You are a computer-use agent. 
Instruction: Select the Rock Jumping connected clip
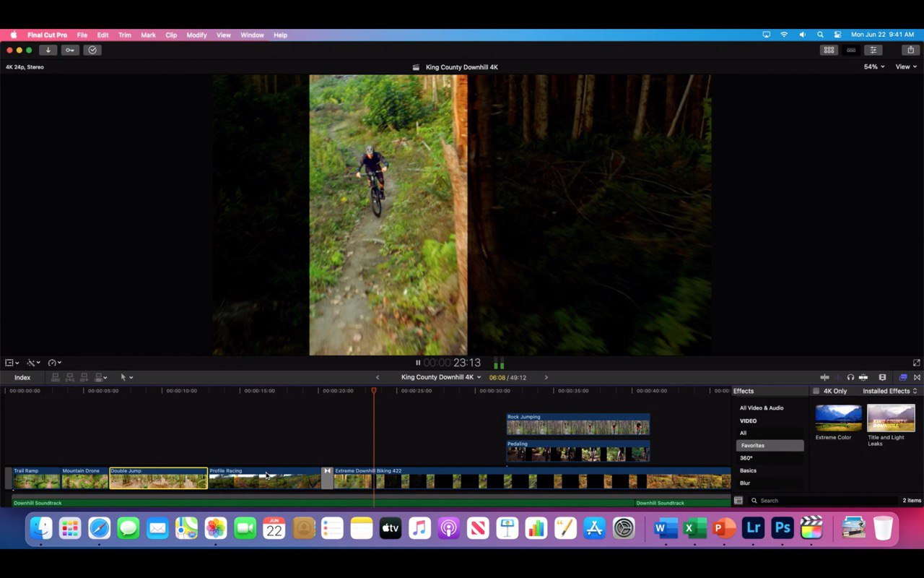577,424
